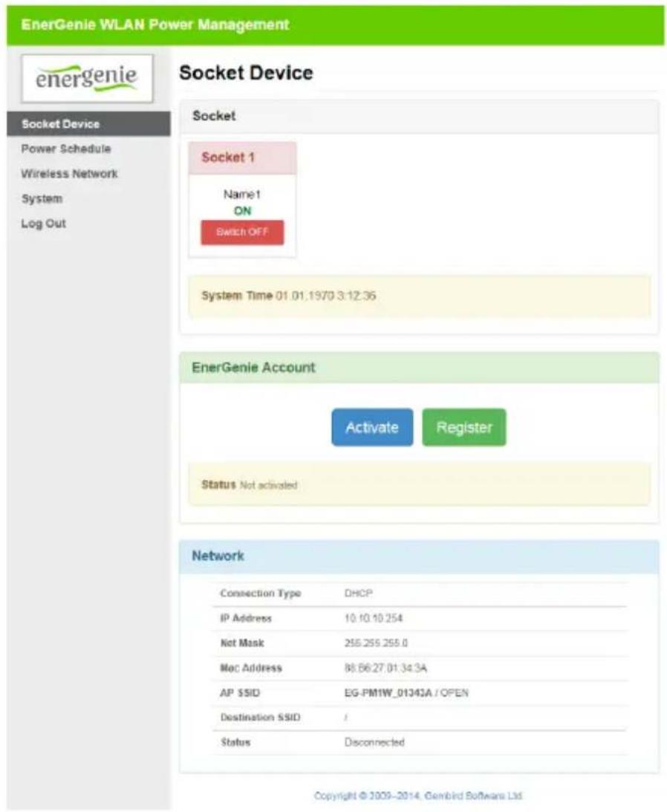Click the net mask 255.255.255.0 value

coord(376,643)
